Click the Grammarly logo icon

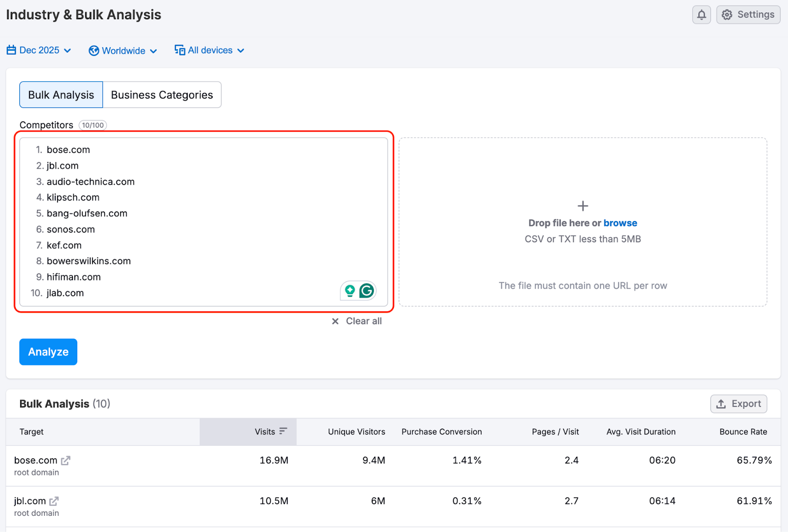(366, 291)
